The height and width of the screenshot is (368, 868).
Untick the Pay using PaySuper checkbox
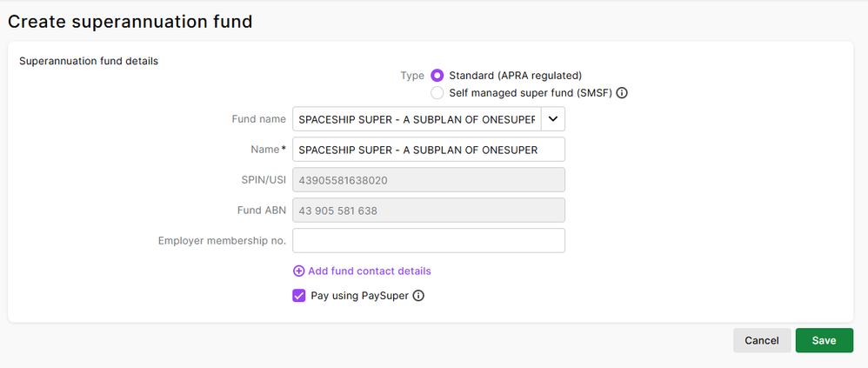point(299,296)
